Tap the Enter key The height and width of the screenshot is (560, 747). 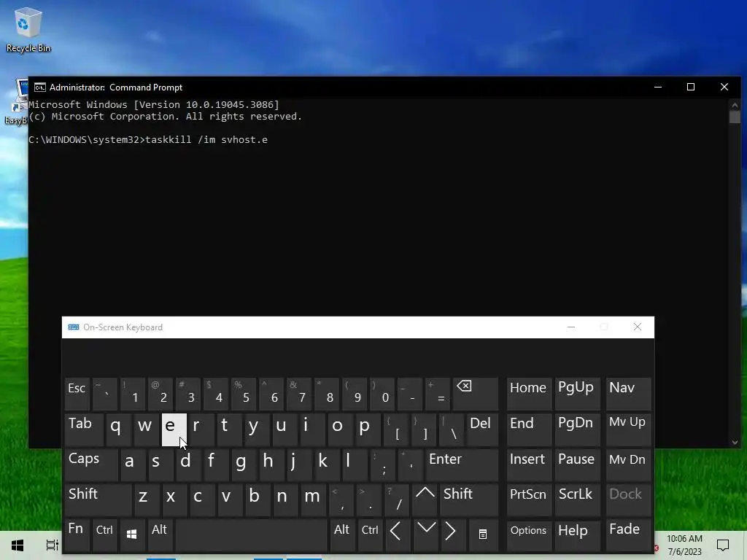click(x=462, y=464)
